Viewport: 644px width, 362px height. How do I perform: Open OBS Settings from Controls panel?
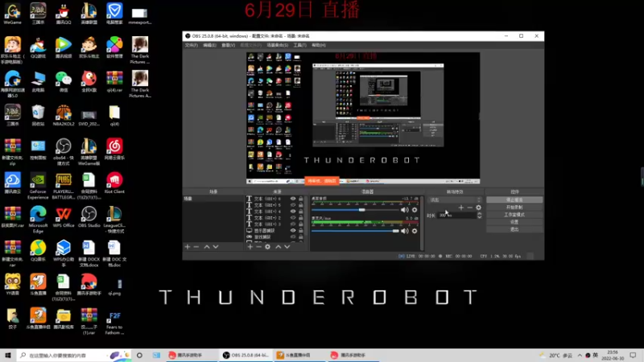tap(514, 222)
